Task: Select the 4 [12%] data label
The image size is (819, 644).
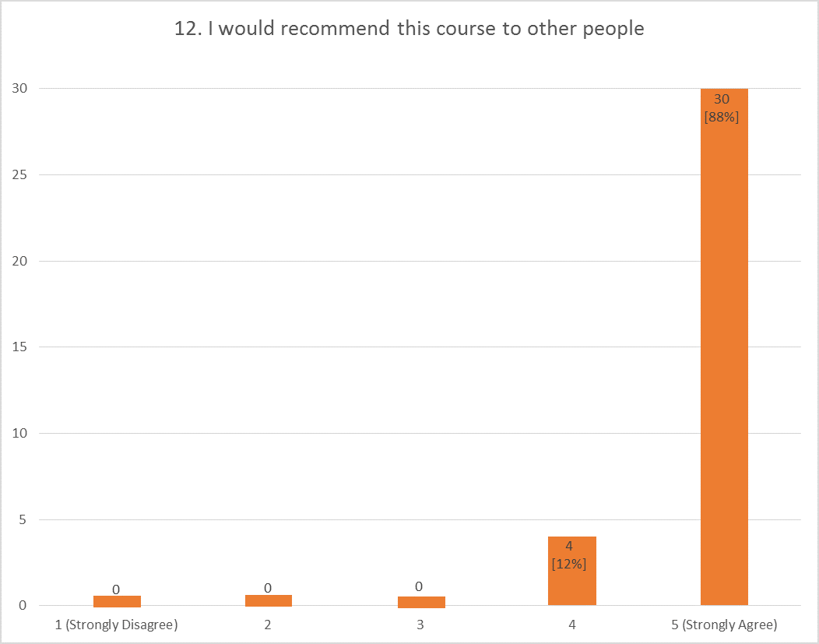Action: click(x=569, y=554)
